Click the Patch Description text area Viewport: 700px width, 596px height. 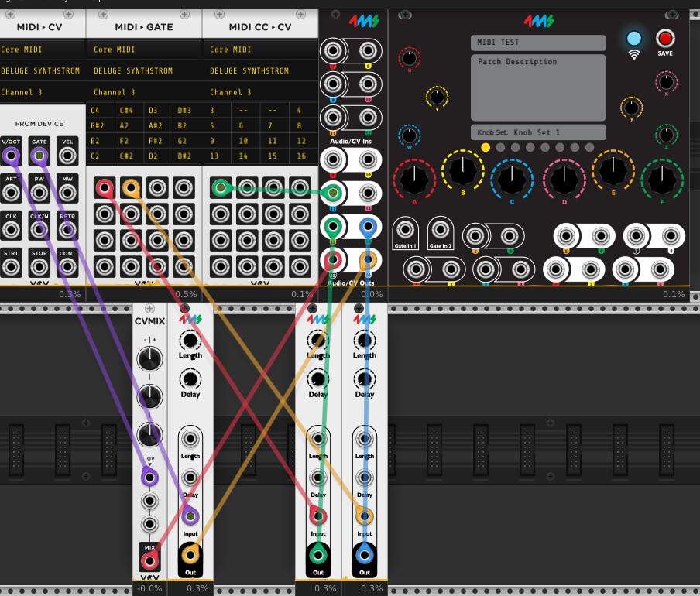[538, 87]
